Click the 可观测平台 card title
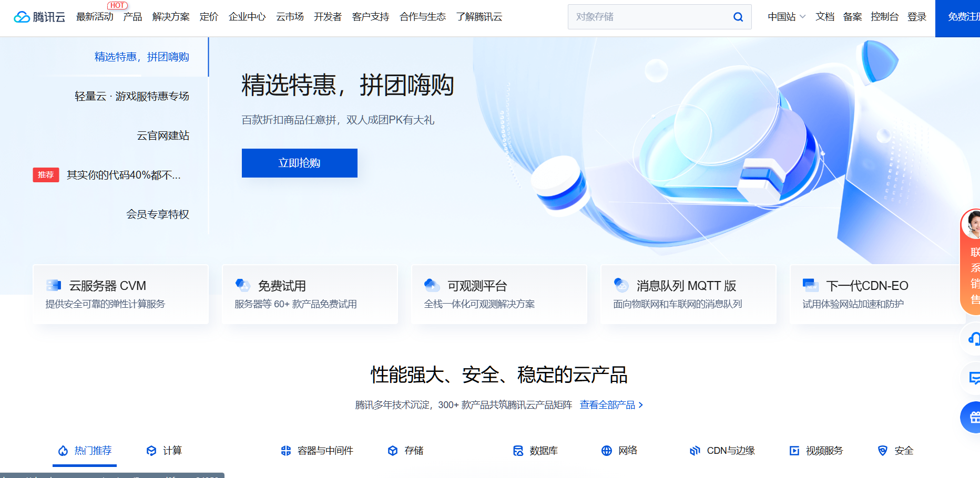This screenshot has height=478, width=980. click(x=477, y=286)
